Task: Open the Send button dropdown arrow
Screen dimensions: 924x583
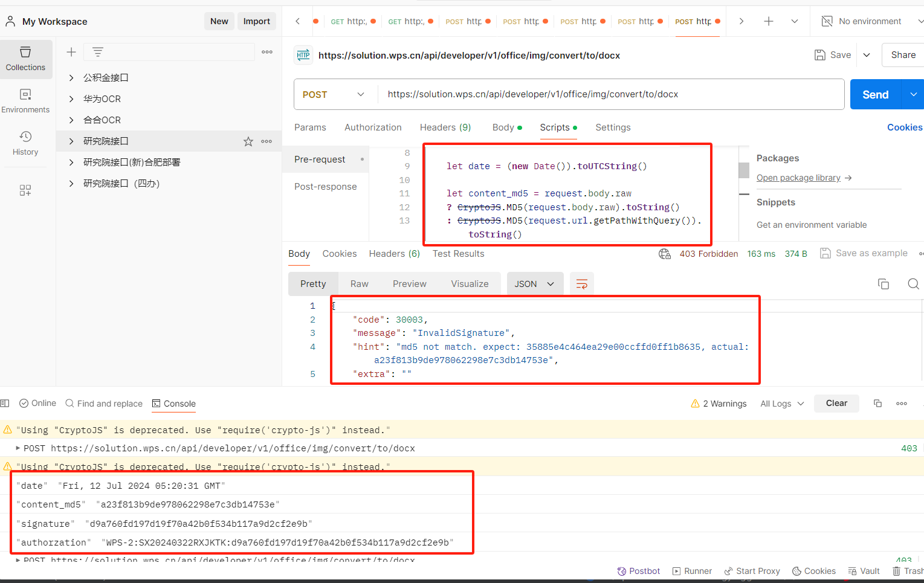Action: (913, 94)
